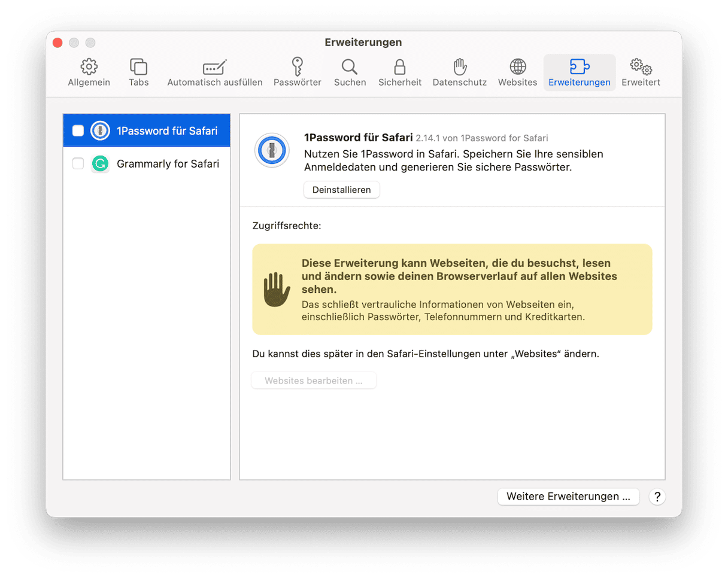Select the Websites globe icon
The height and width of the screenshot is (578, 728).
tap(517, 66)
